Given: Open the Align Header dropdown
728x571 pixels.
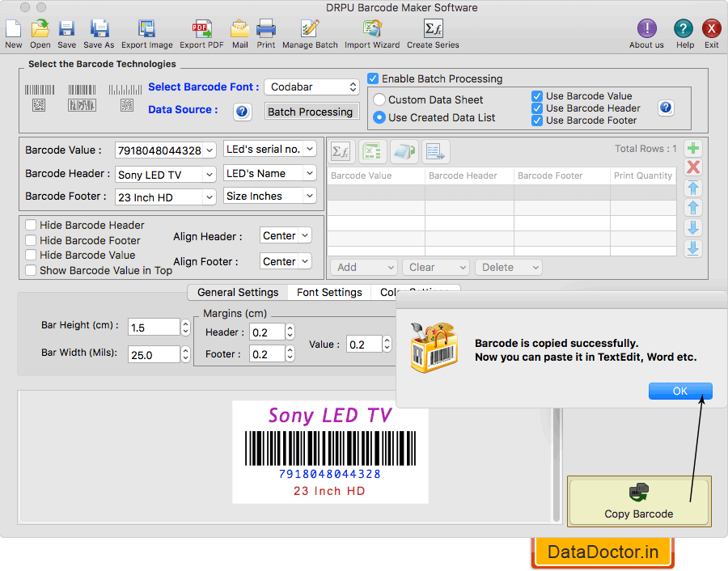Looking at the screenshot, I should [x=285, y=235].
